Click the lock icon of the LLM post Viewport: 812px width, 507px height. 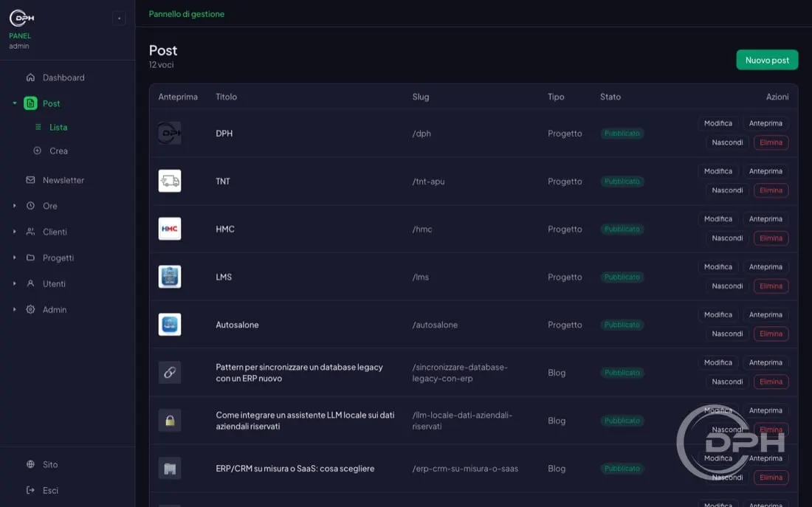click(x=169, y=421)
